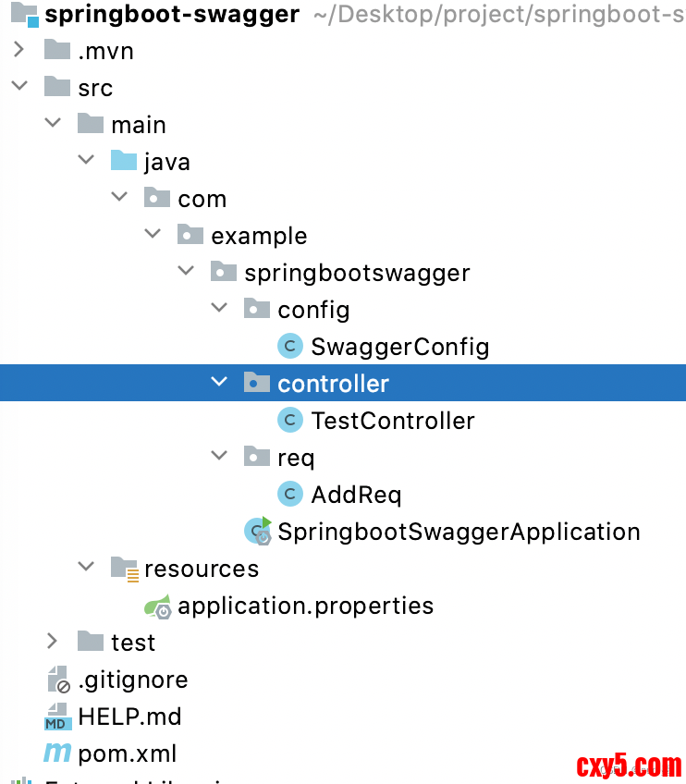Click the .gitignore file icon
This screenshot has height=784, width=686.
(57, 680)
